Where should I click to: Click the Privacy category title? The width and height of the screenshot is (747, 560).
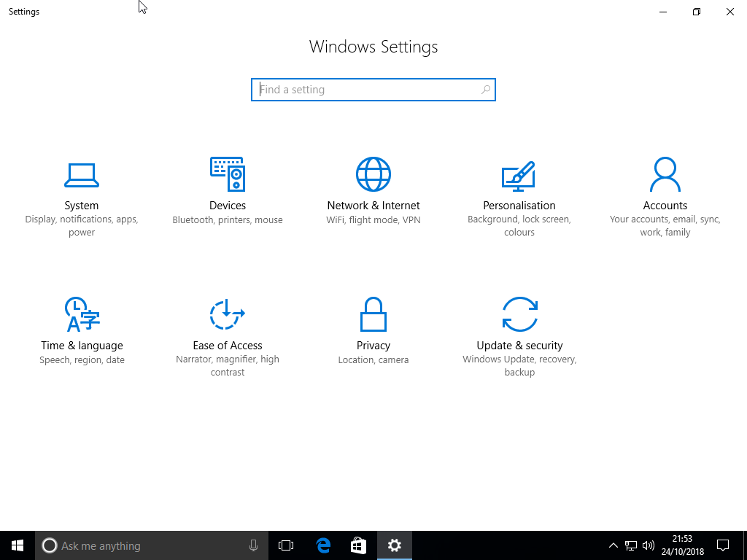[x=373, y=345]
